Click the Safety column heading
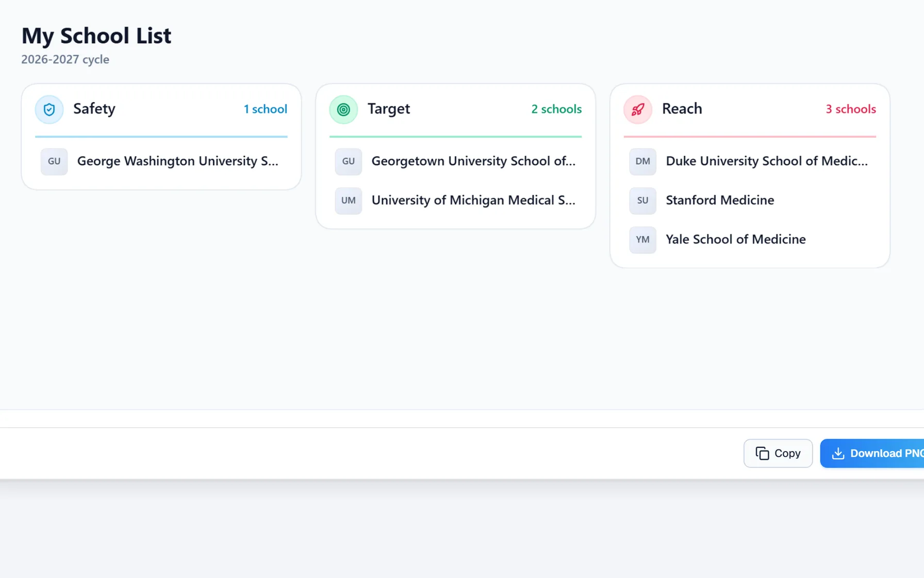Screen dimensions: 924x578 click(x=94, y=109)
